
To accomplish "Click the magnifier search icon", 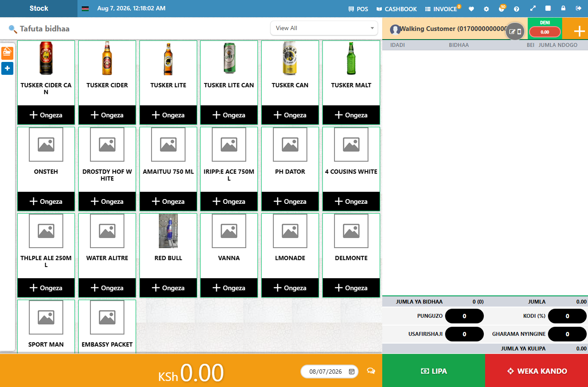I will click(12, 29).
